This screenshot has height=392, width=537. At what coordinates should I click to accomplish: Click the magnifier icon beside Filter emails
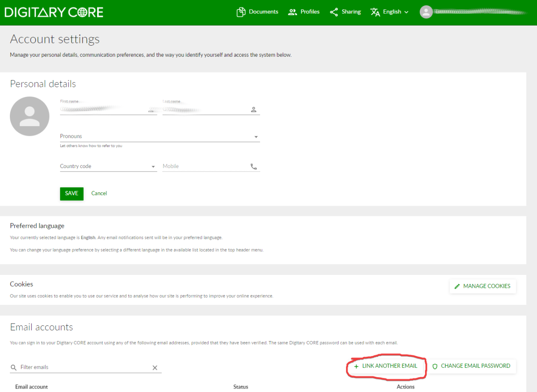coord(14,367)
